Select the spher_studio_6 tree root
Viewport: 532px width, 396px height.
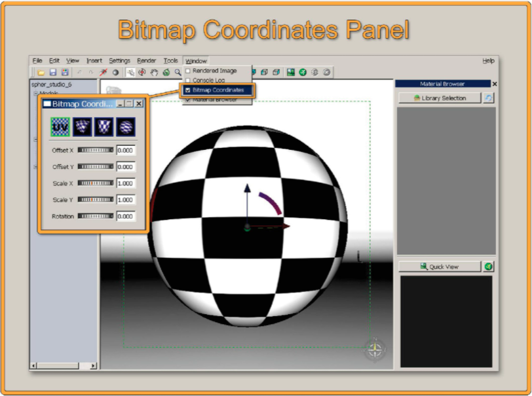(x=52, y=84)
